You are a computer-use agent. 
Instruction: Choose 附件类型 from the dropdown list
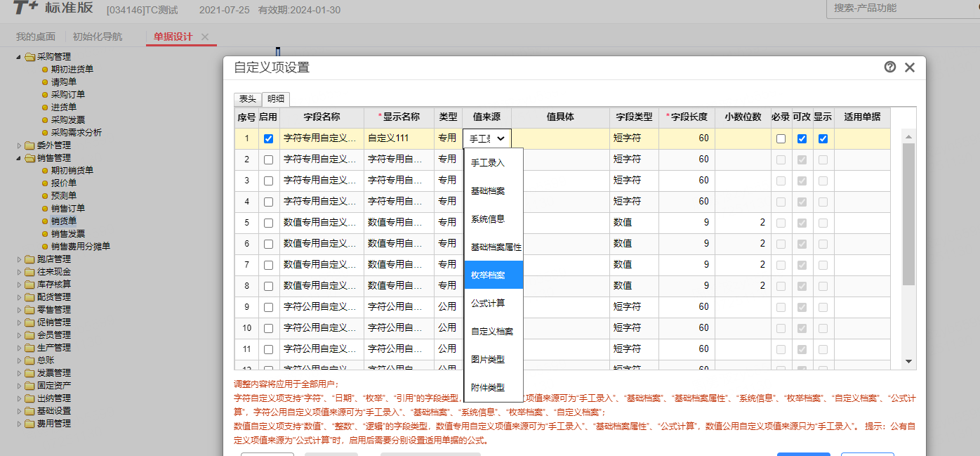[x=494, y=387]
